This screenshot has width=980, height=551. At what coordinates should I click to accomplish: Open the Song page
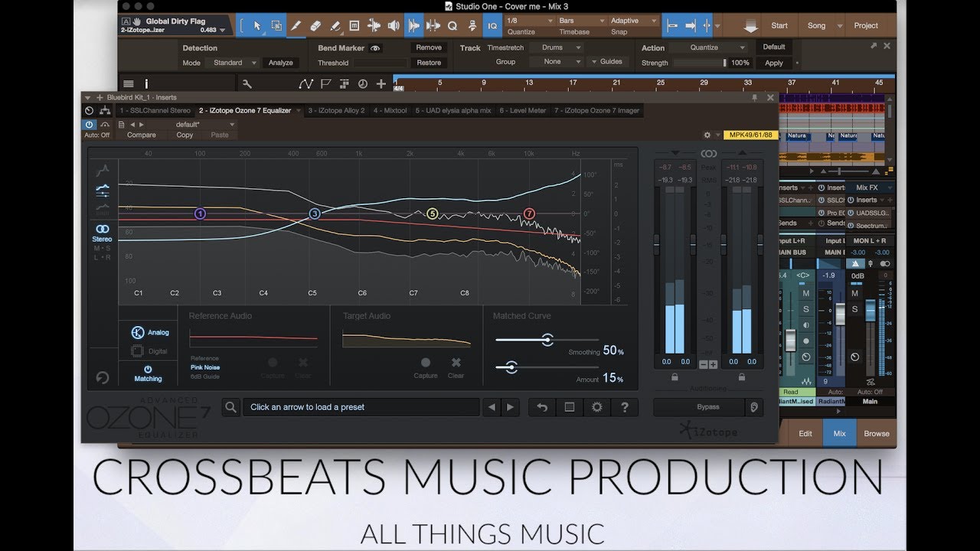point(817,25)
